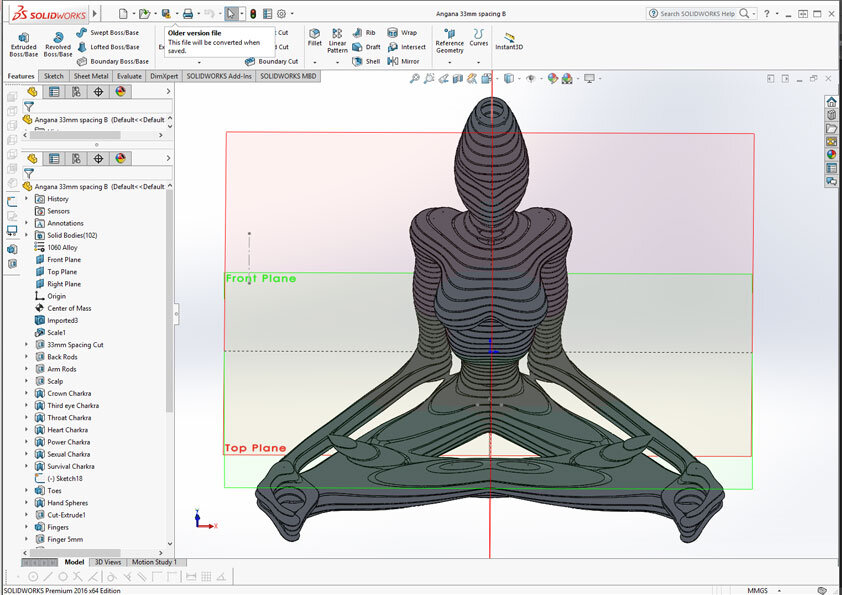
Task: Click Section View icon in view toolbar
Action: (x=458, y=79)
